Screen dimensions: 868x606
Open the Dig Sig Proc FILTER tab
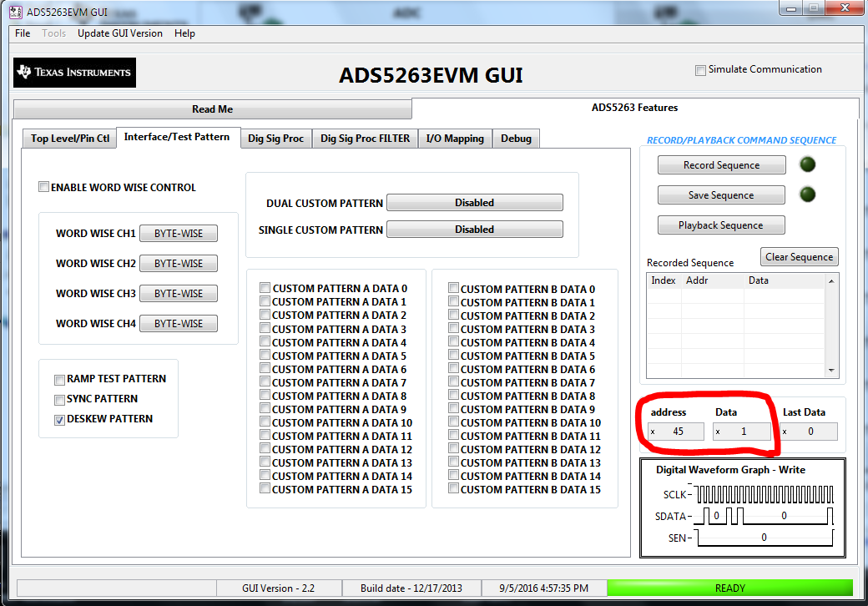(366, 139)
